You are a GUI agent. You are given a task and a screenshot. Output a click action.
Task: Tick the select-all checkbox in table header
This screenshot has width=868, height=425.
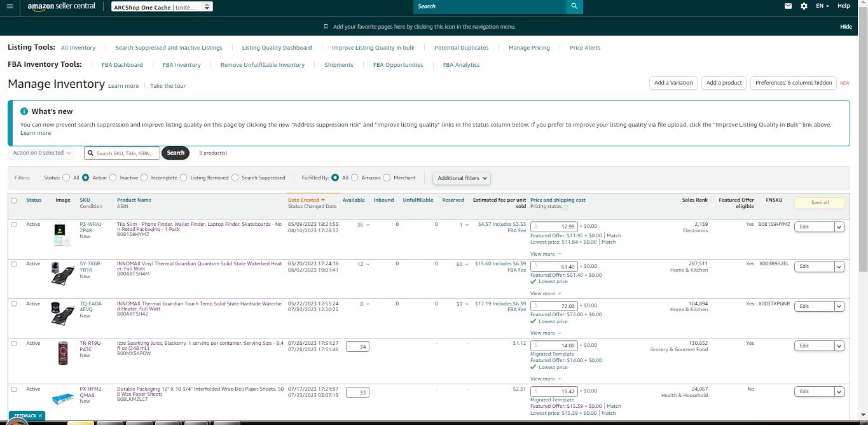(x=14, y=200)
